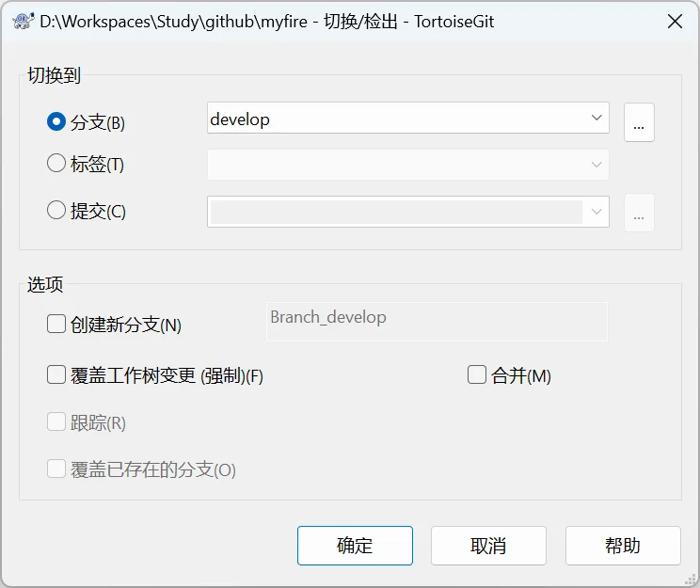
Task: Enable the 创建新分支(N) checkbox
Action: (56, 325)
